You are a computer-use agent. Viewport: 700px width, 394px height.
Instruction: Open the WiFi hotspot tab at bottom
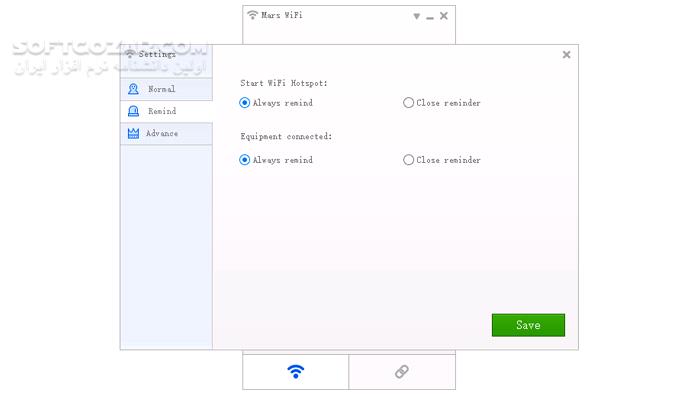coord(296,371)
